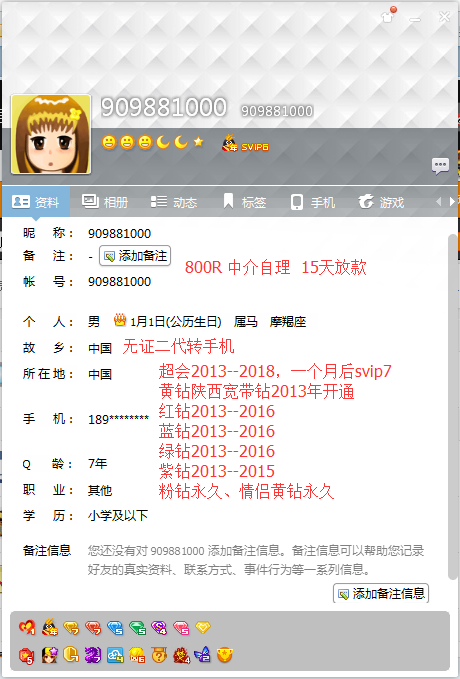Screen dimensions: 460x679
Task: Close the profile window
Action: (x=444, y=17)
